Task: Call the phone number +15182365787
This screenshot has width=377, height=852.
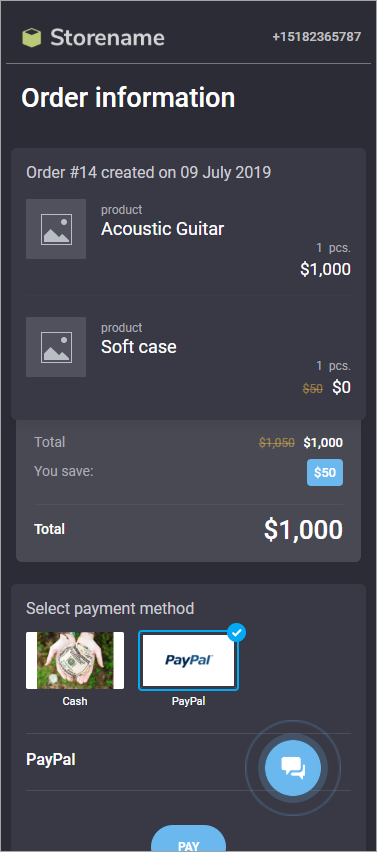Action: [317, 37]
